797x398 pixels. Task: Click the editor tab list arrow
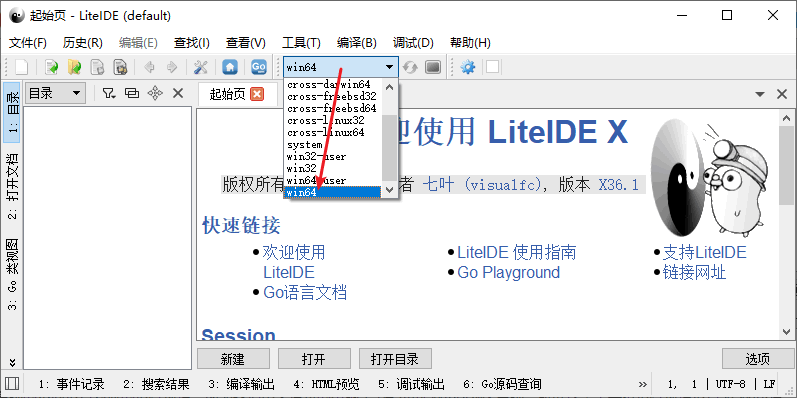tap(760, 95)
